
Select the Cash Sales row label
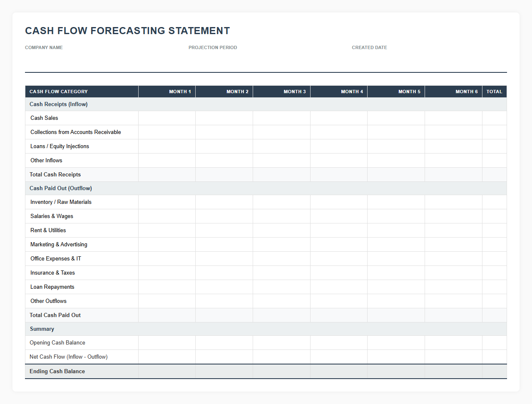coord(44,118)
